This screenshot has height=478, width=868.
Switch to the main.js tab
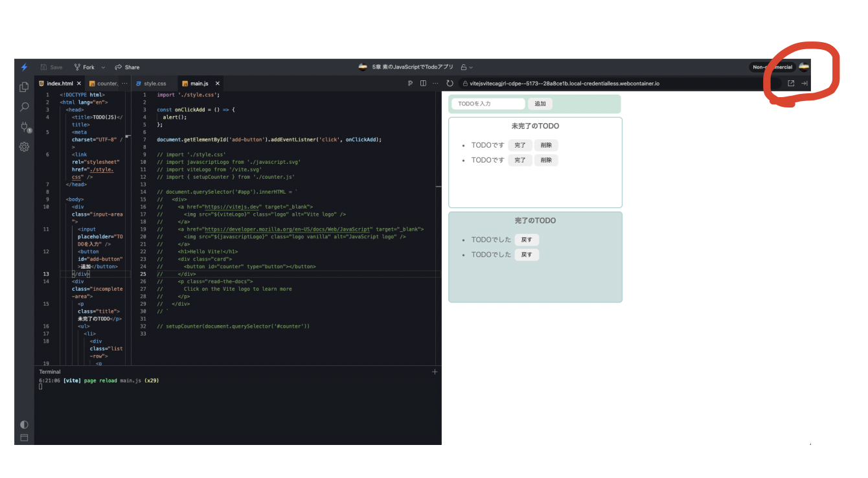tap(195, 84)
